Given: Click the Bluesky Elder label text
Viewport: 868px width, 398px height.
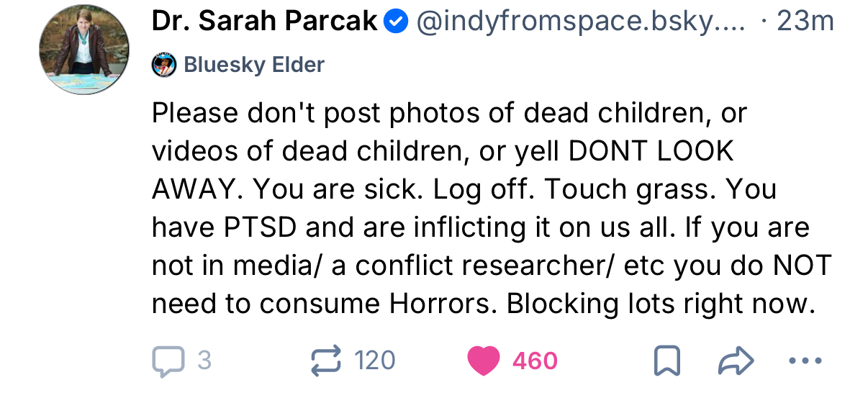Looking at the screenshot, I should coord(254,65).
